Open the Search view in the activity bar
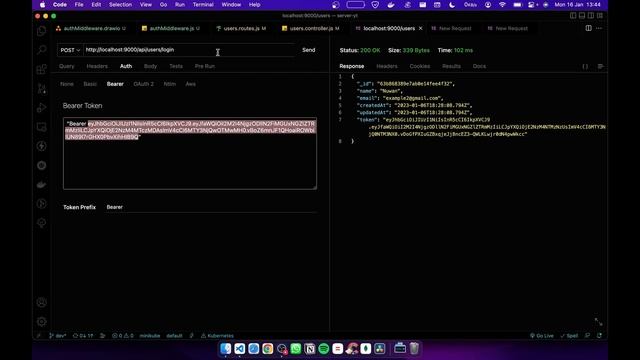Image resolution: width=640 pixels, height=360 pixels. click(42, 50)
